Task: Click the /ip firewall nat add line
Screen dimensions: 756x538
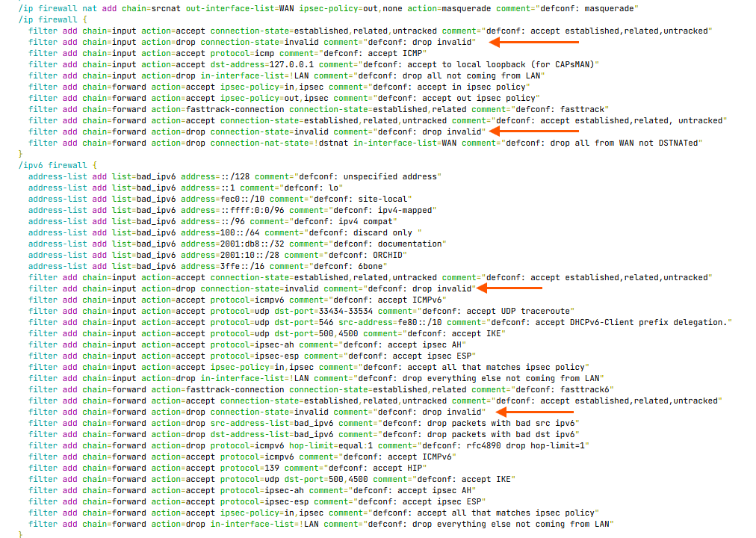Action: (x=329, y=9)
